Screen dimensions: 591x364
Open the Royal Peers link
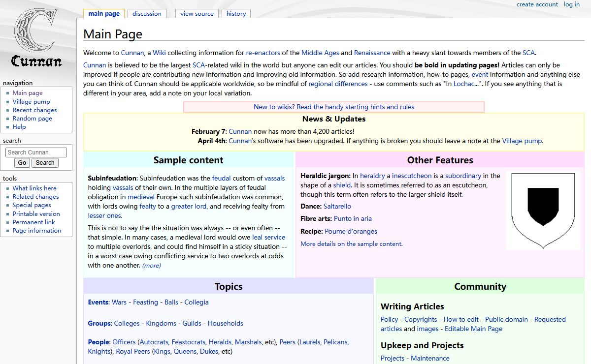pos(133,352)
